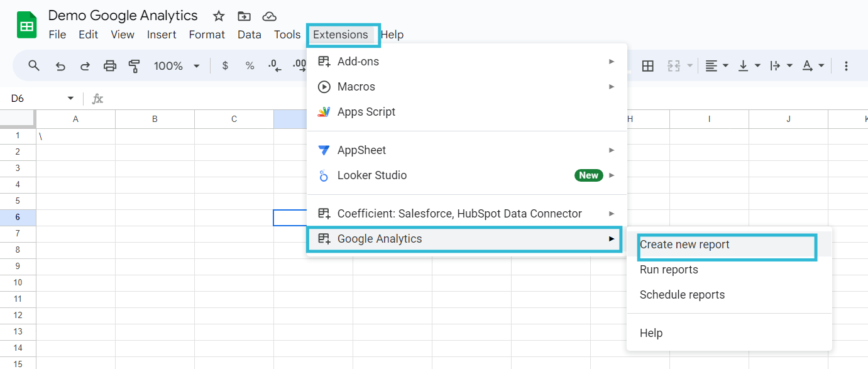Viewport: 868px width, 369px height.
Task: Select column J header
Action: (789, 119)
